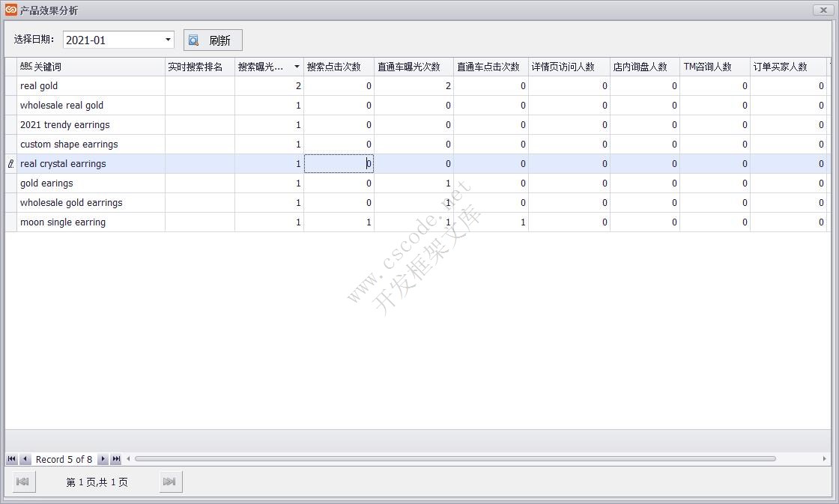
Task: Select the 'wholesale real gold' keyword cell
Action: (91, 106)
